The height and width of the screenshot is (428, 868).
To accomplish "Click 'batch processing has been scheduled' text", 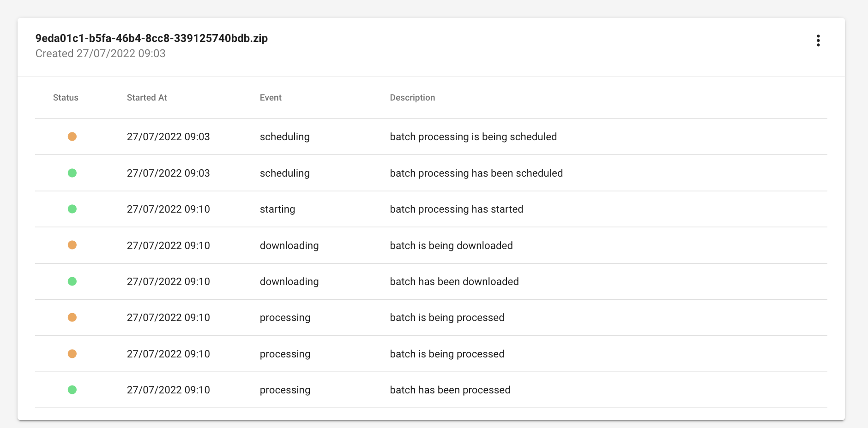I will click(x=476, y=173).
